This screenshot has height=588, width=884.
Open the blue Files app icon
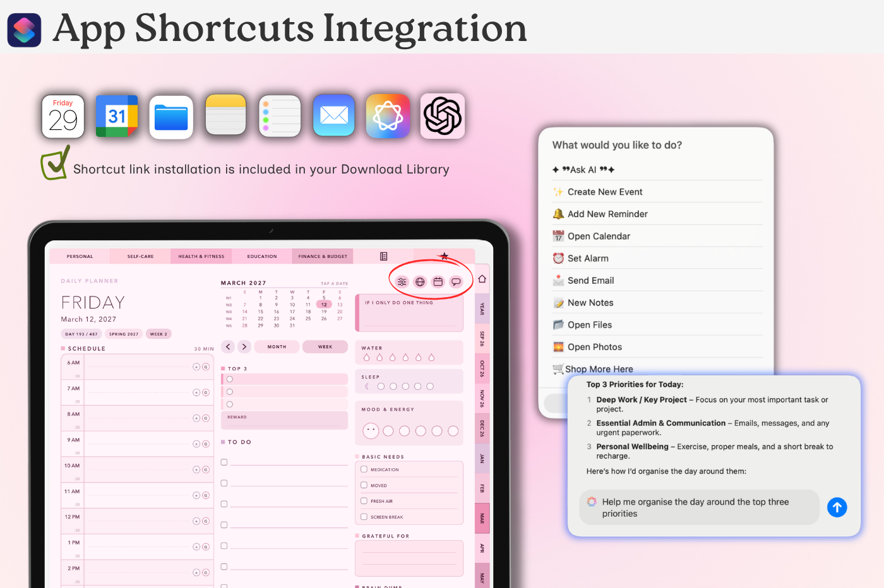tap(171, 117)
